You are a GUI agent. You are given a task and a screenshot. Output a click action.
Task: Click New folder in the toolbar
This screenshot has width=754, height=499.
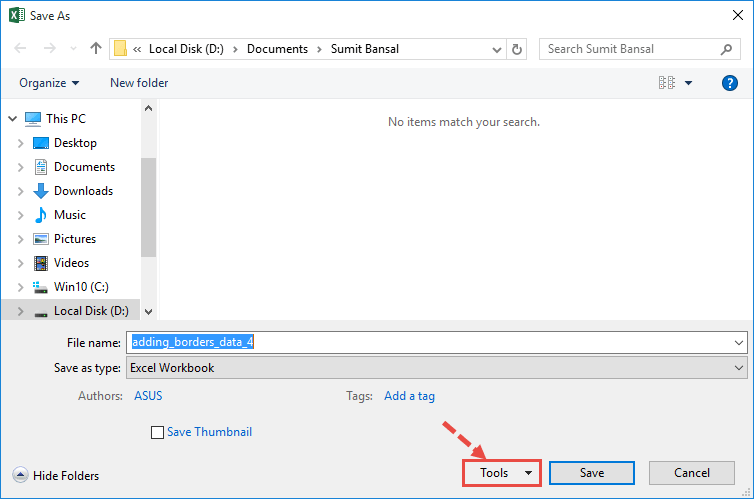pyautogui.click(x=139, y=83)
